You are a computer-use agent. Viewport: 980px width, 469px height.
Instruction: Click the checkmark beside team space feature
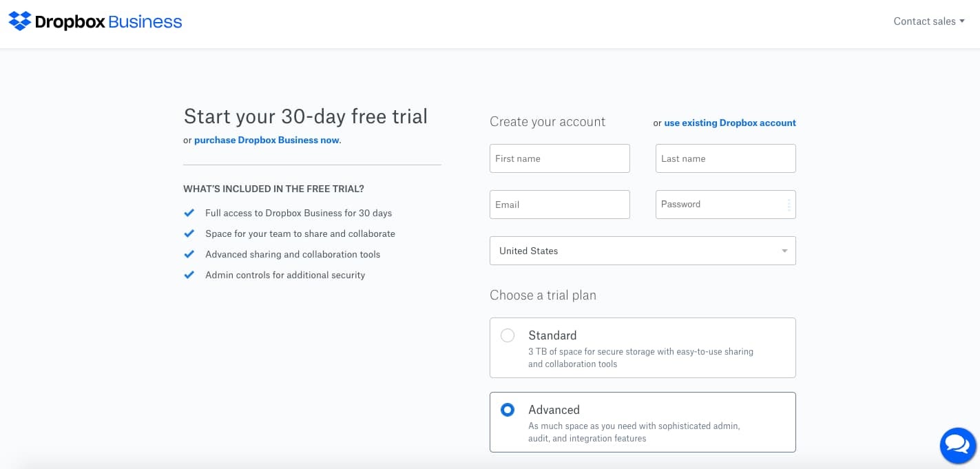click(x=190, y=233)
